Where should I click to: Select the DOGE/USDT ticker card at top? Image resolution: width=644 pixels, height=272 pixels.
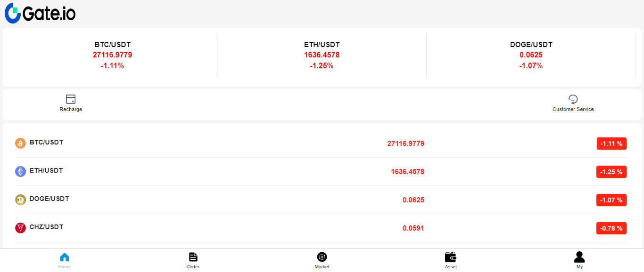pos(531,55)
